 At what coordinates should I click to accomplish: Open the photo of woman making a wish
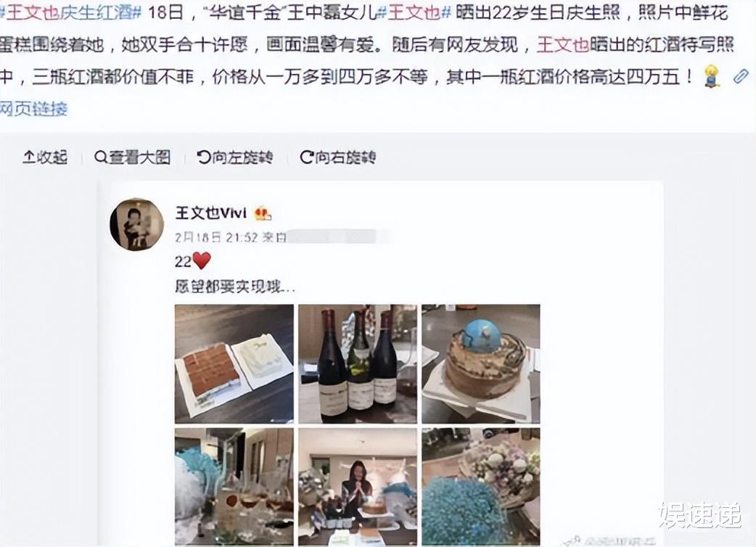click(x=358, y=487)
